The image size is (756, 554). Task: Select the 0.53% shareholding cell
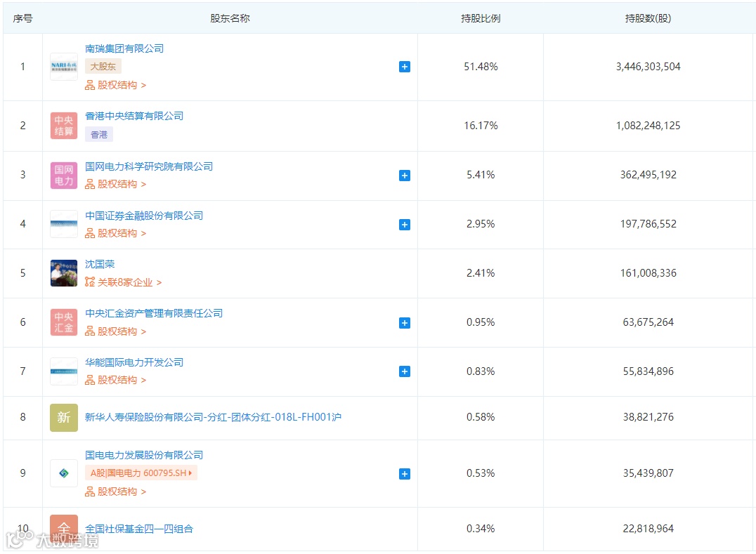point(481,473)
